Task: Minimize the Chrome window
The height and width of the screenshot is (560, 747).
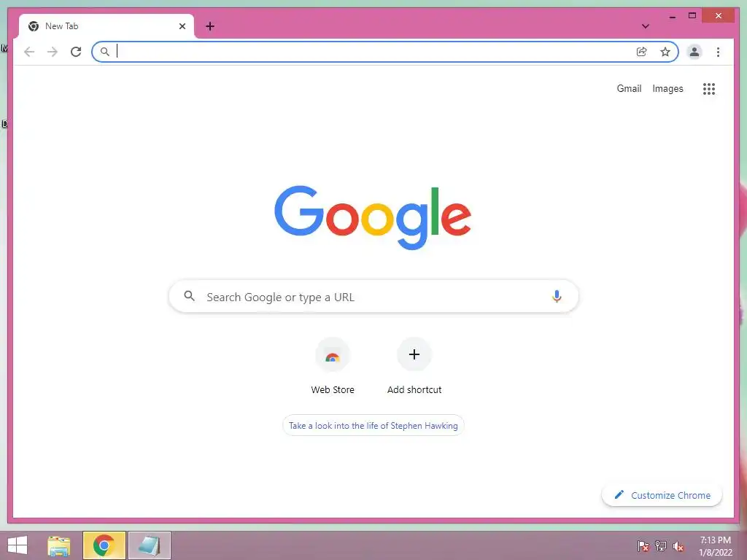Action: (672, 16)
